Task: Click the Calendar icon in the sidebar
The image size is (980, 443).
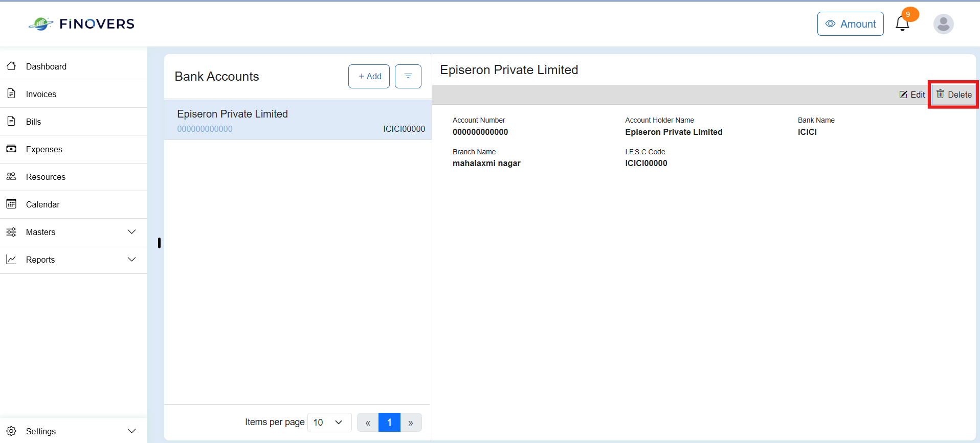Action: [x=11, y=204]
